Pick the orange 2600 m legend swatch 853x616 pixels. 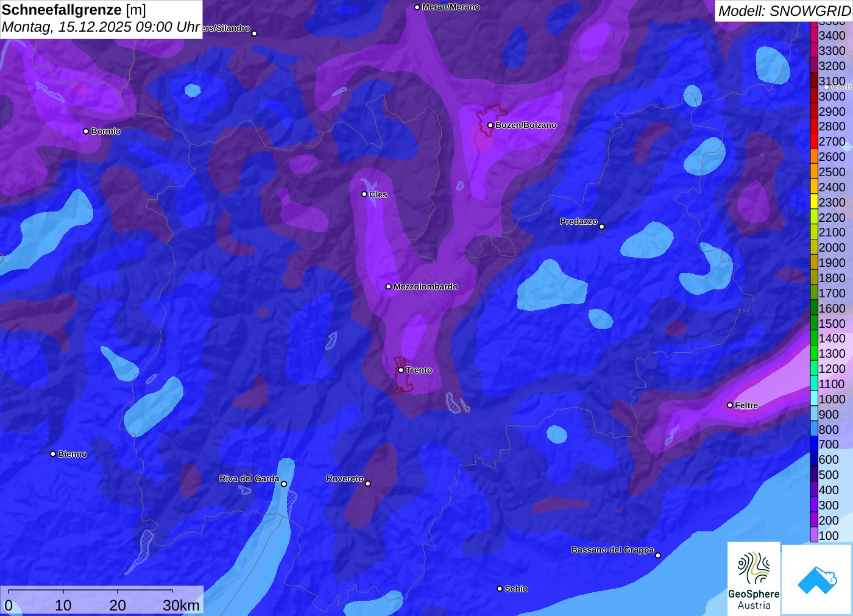pos(814,157)
